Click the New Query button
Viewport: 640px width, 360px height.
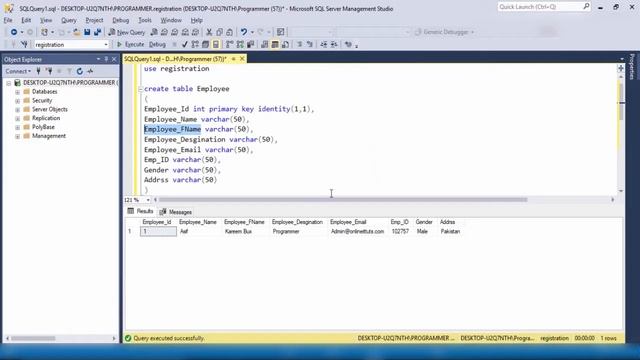point(127,32)
